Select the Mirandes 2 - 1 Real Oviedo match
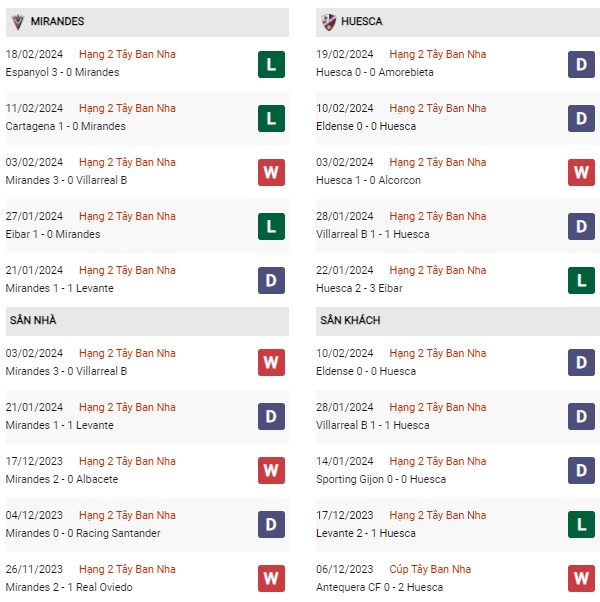This screenshot has width=600, height=602. [69, 587]
